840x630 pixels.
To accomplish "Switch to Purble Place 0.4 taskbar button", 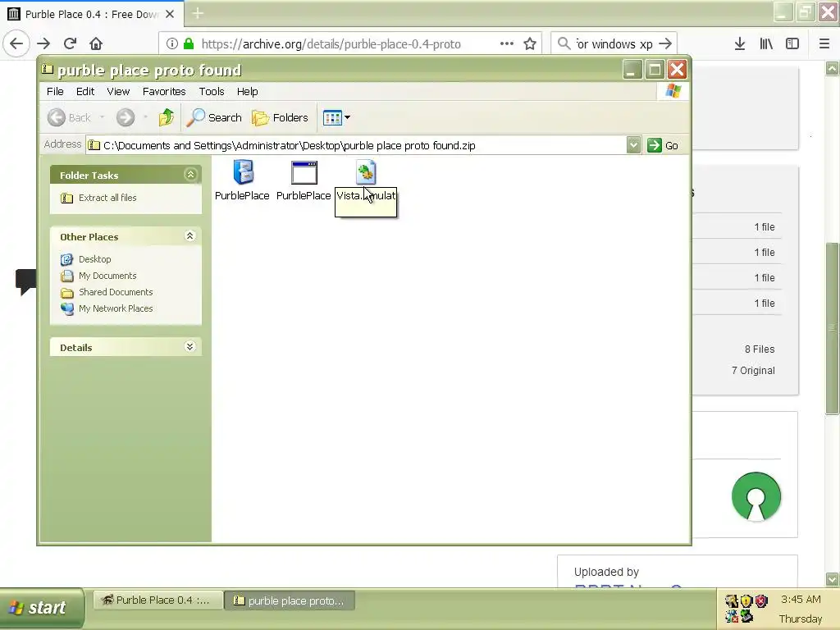I will tap(159, 600).
